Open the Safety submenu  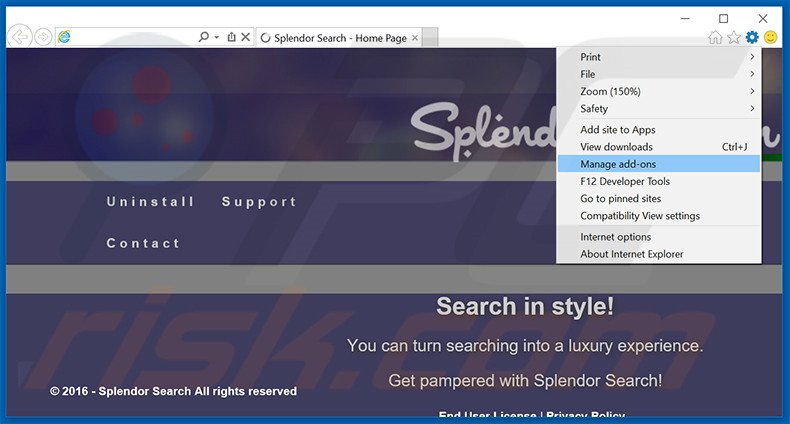click(x=659, y=108)
